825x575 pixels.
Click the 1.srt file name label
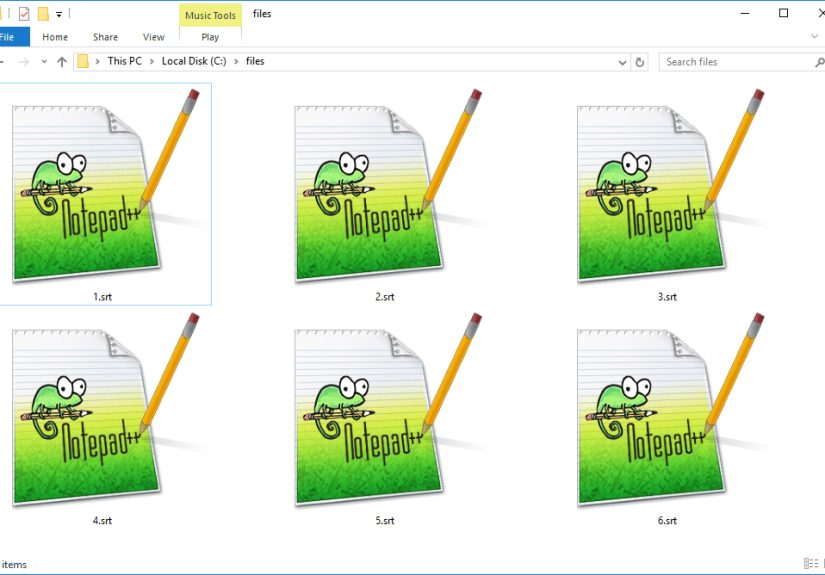pyautogui.click(x=103, y=297)
